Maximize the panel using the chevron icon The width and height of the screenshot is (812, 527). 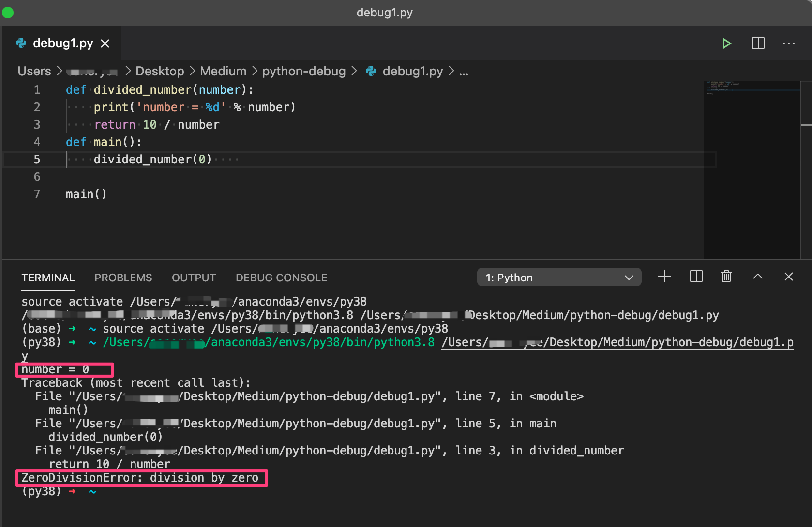point(757,277)
